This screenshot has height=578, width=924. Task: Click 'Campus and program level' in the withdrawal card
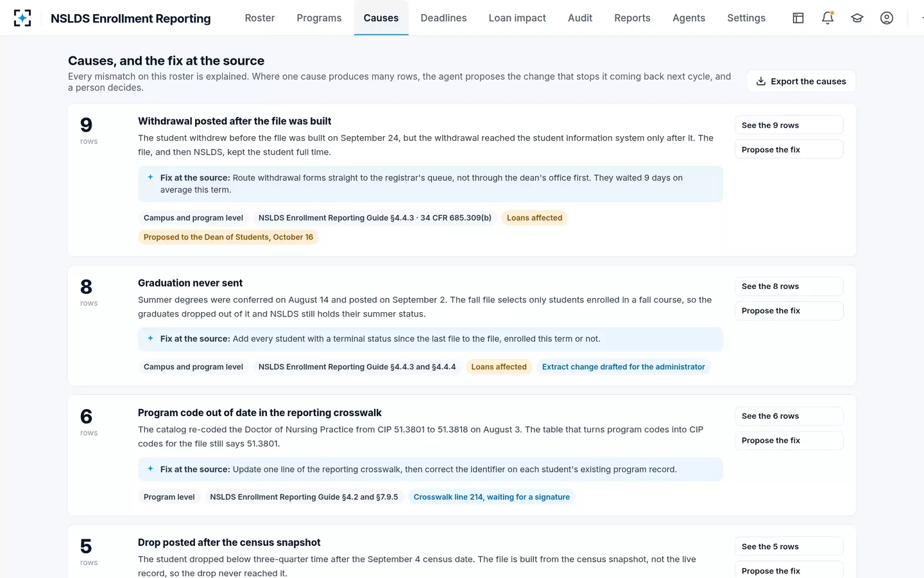[x=193, y=218]
